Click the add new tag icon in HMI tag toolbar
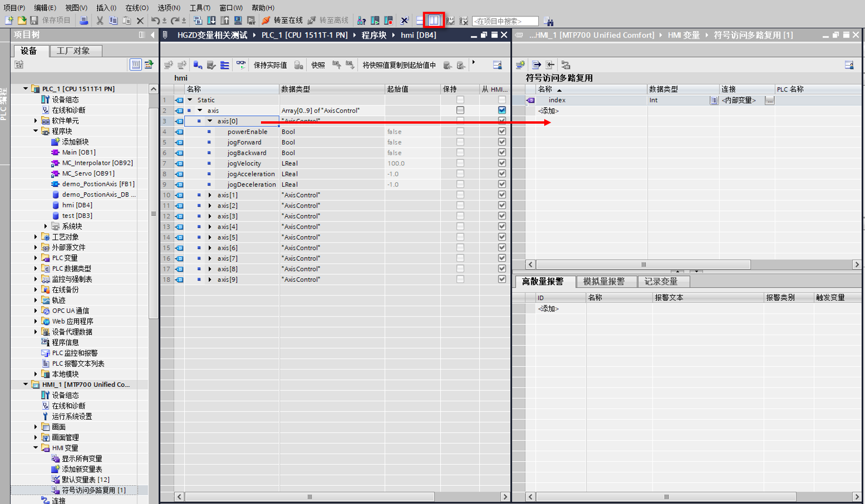Screen dimensions: 865x504 pos(520,65)
